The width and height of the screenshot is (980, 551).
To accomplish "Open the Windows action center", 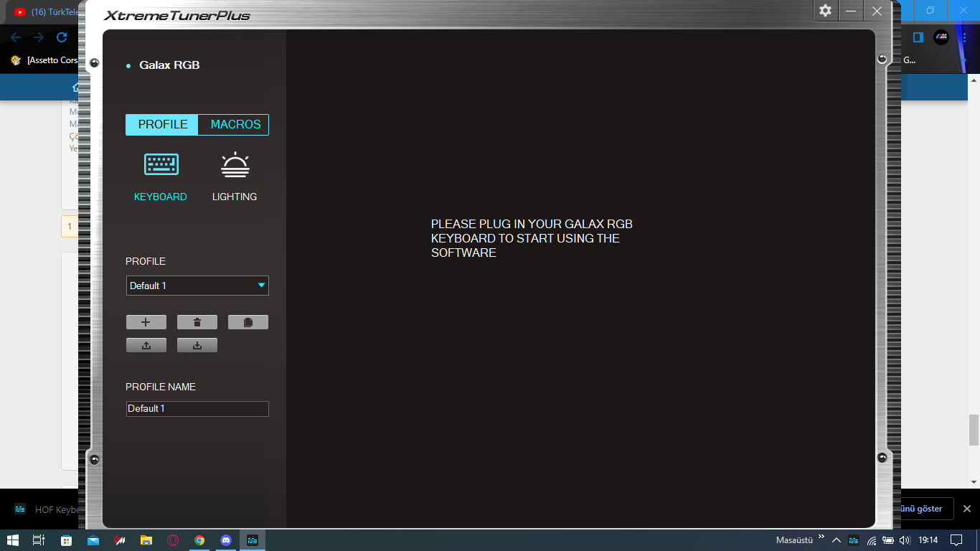I will click(956, 540).
